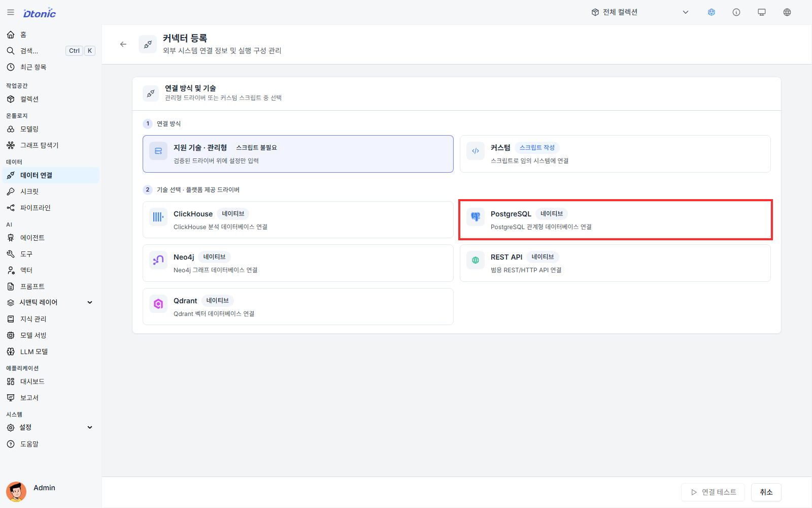
Task: Click the secret key icon
Action: point(11,192)
